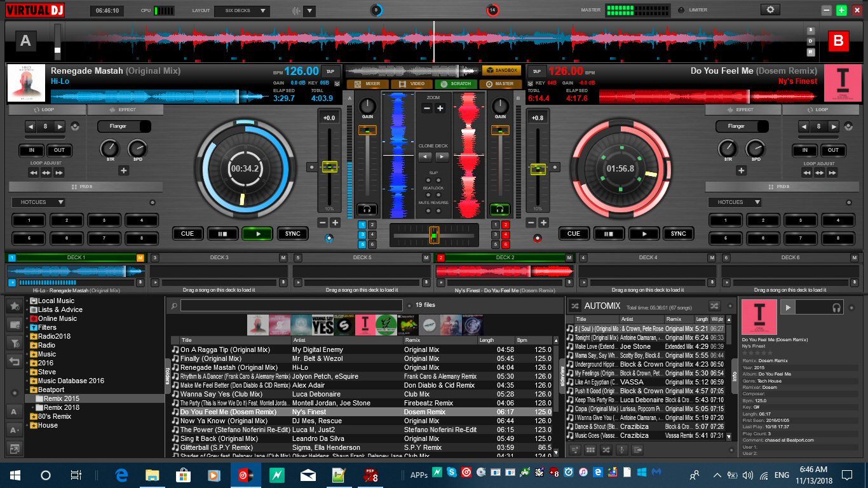This screenshot has width=868, height=488.
Task: Click the back arrow icon in browser sidebar
Action: click(x=14, y=361)
